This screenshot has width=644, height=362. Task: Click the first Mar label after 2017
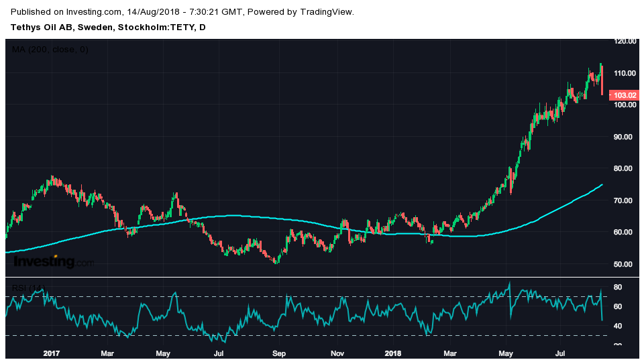point(107,353)
